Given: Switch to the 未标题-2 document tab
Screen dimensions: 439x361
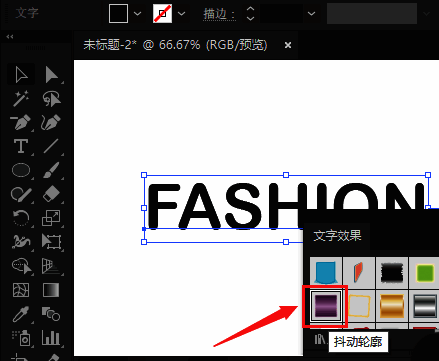Looking at the screenshot, I should click(x=175, y=45).
